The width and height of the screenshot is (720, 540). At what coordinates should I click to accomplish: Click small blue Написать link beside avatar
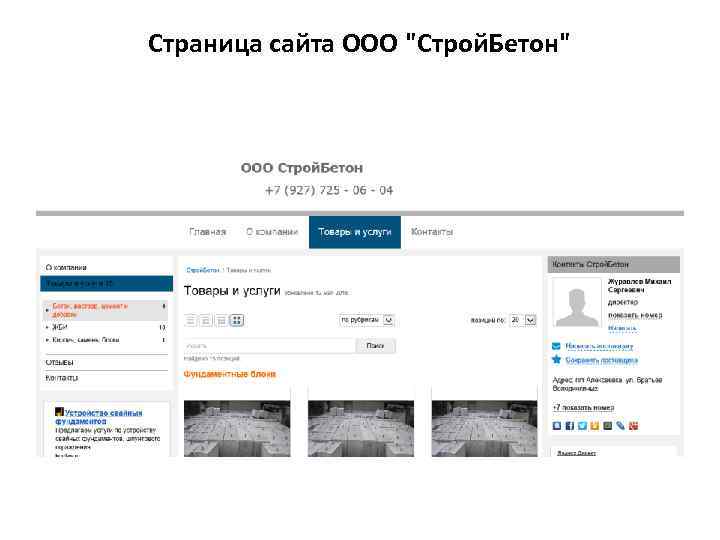click(x=622, y=328)
